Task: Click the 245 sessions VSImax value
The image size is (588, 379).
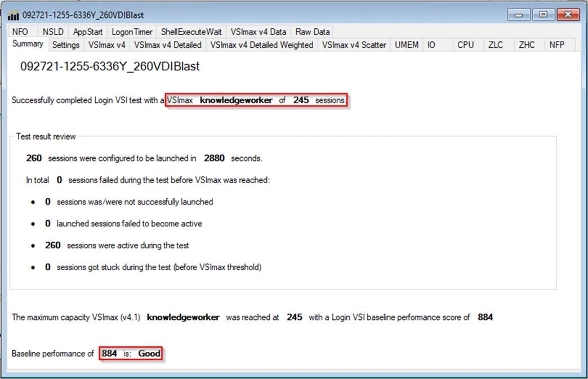Action: (x=301, y=100)
